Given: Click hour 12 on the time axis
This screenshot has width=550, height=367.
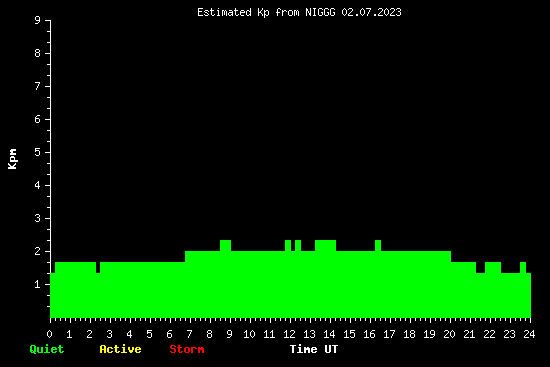Looking at the screenshot, I should click(x=289, y=334).
